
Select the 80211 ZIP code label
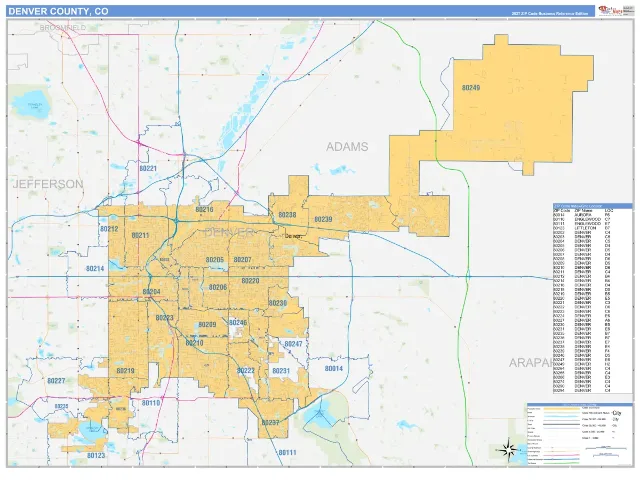click(140, 236)
